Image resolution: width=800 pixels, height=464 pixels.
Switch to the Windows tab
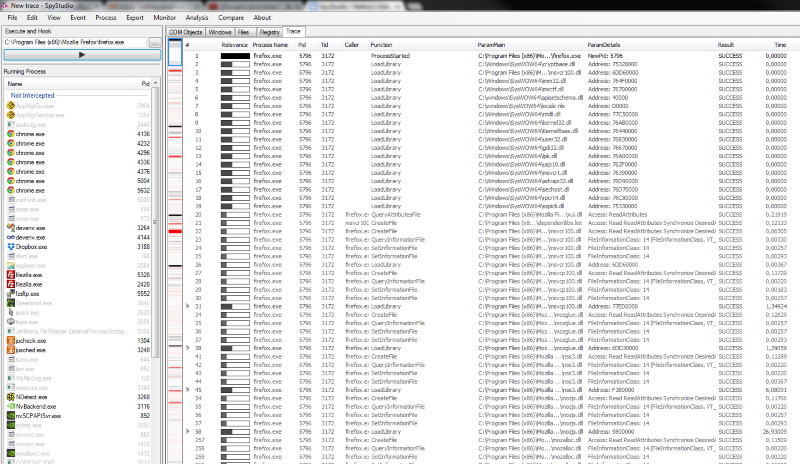tap(220, 32)
